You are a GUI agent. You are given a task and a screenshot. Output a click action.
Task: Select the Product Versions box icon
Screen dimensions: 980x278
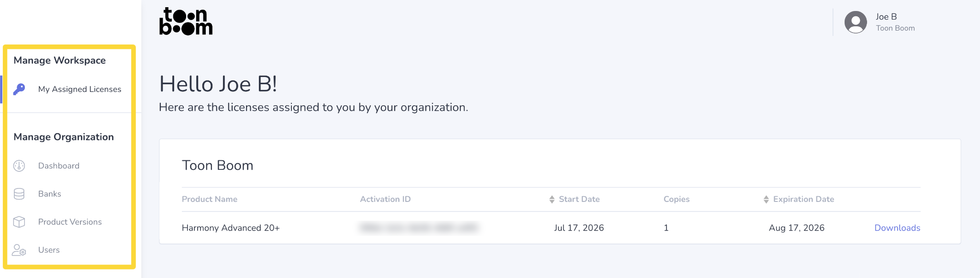pyautogui.click(x=19, y=222)
